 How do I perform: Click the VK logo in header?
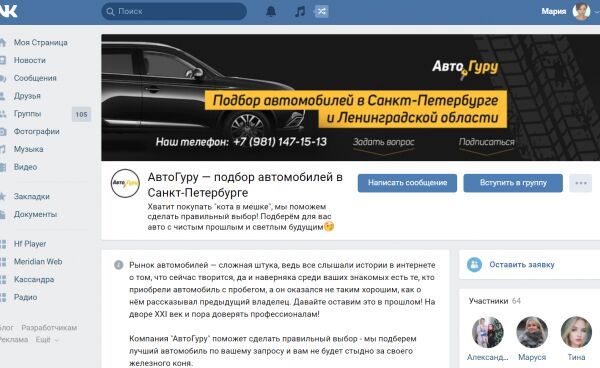pos(8,11)
